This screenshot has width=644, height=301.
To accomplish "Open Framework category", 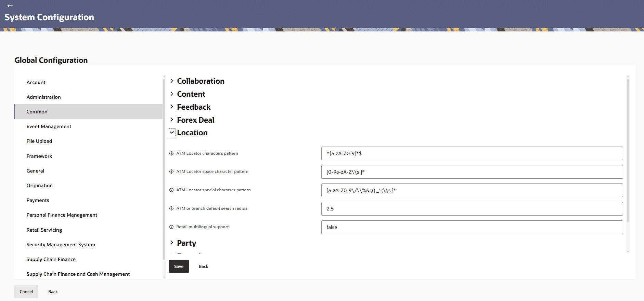I will (x=88, y=156).
